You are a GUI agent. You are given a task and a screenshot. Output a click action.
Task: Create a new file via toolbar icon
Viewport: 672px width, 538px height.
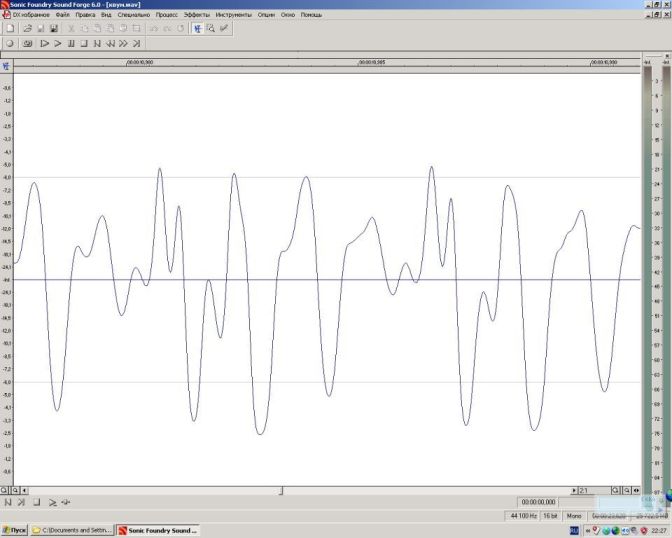pos(10,29)
